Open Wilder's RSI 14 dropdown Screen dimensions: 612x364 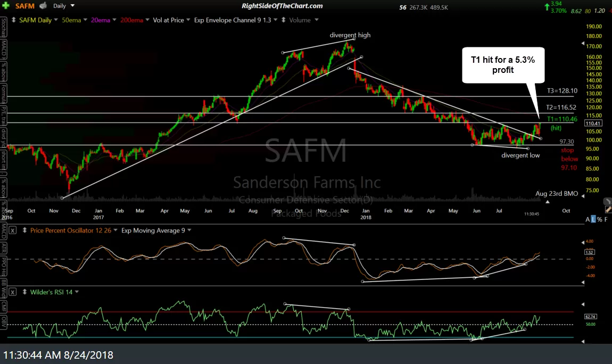coord(77,292)
